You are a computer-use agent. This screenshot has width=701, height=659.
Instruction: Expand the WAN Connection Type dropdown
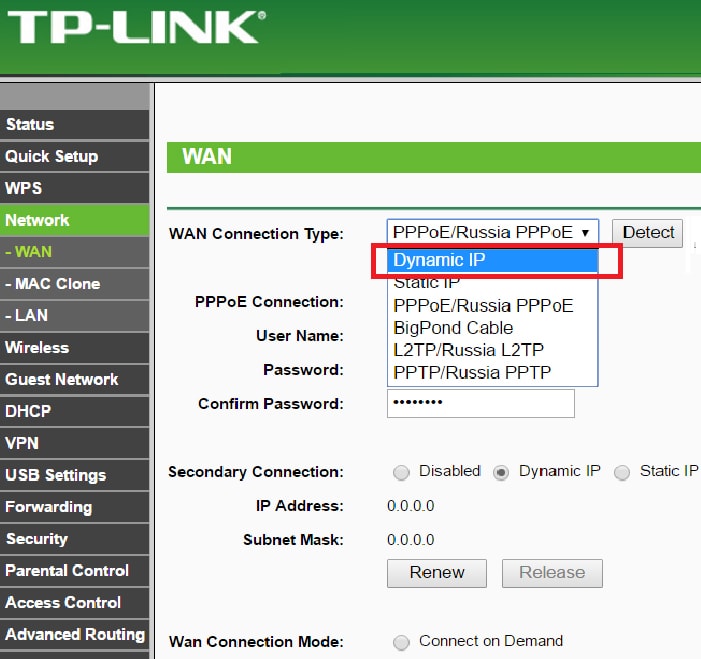pos(493,232)
